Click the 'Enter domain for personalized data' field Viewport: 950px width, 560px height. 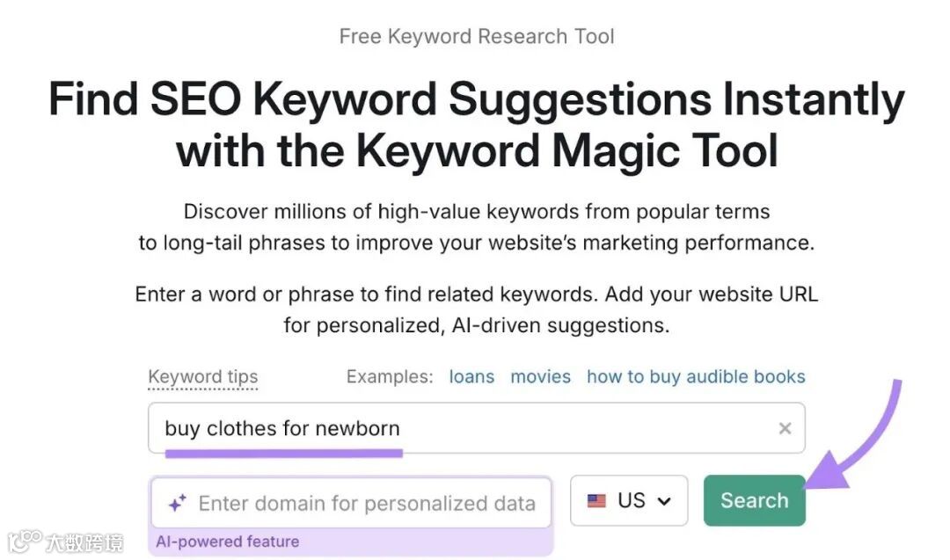point(366,504)
